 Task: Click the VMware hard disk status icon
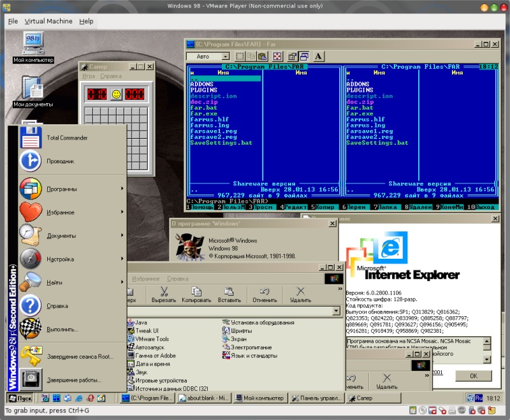click(x=412, y=410)
